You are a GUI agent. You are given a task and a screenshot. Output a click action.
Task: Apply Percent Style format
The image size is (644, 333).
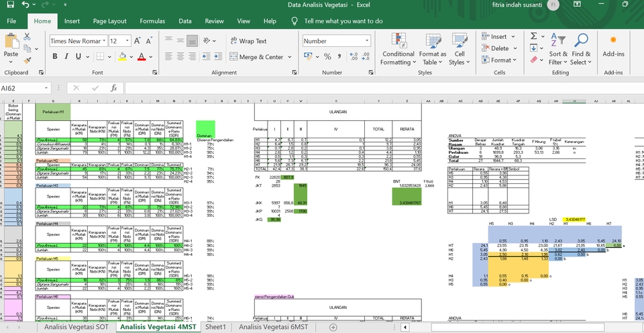(327, 57)
